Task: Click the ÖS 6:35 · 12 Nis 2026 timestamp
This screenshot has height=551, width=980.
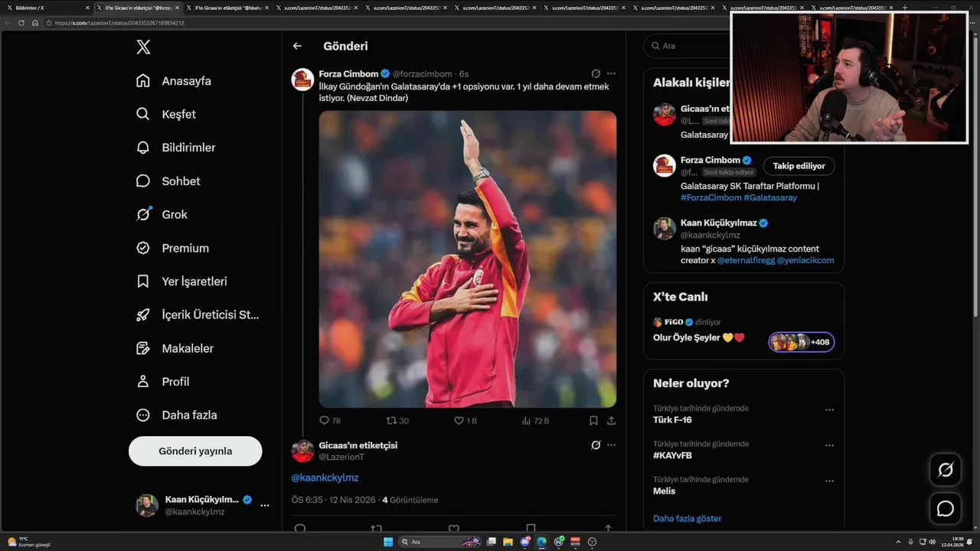Action: [334, 500]
